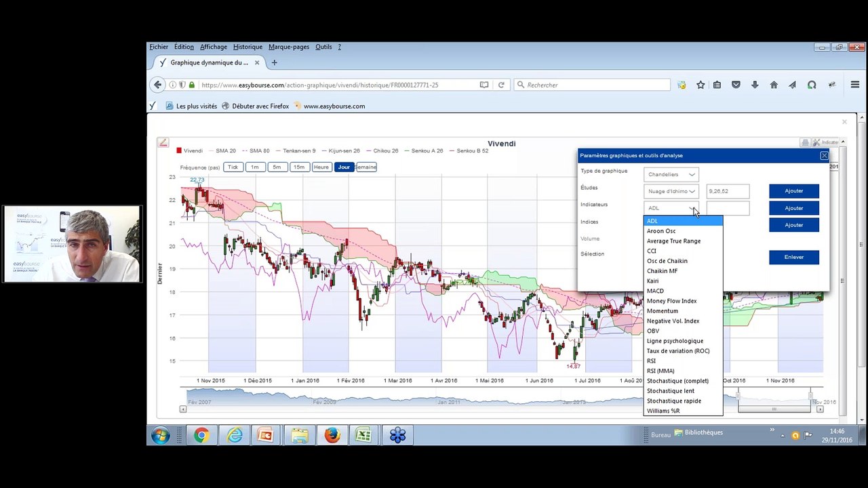Open Études Nuage d'Ichimoku dropdown
Screen dimensions: 868x488
(671, 191)
